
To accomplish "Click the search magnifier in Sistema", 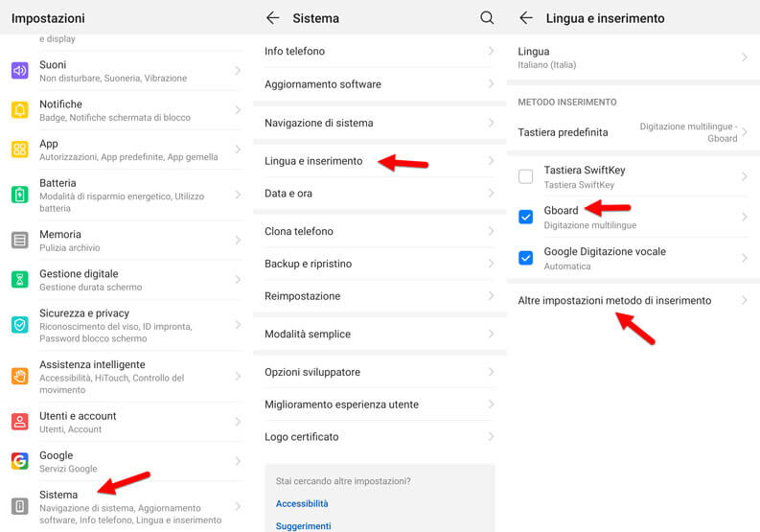I will coord(487,18).
